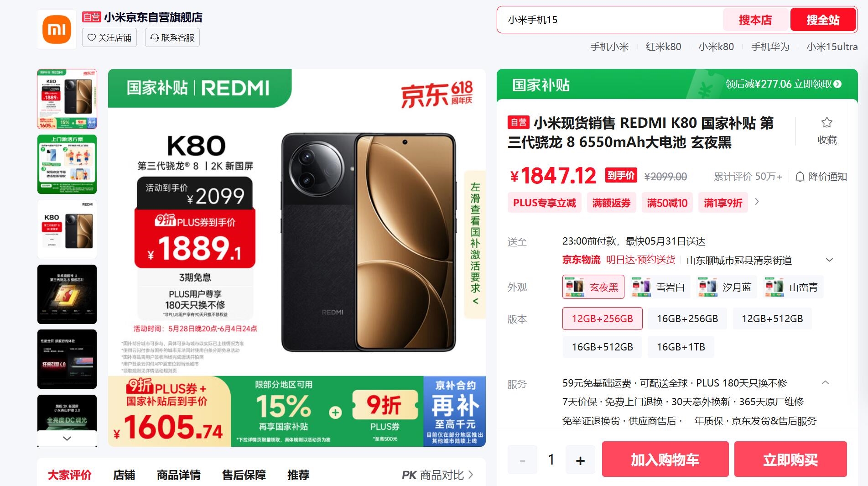The height and width of the screenshot is (486, 868).
Task: Decrease quantity with the minus button
Action: (x=522, y=460)
